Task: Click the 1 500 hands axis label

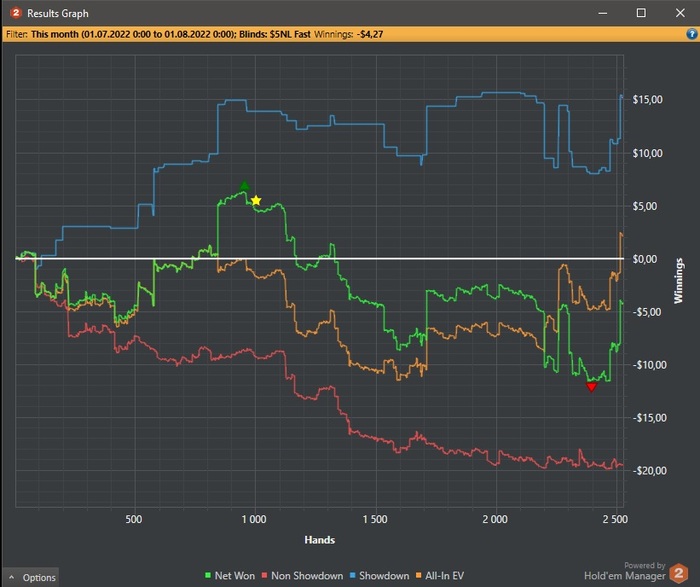Action: [375, 519]
